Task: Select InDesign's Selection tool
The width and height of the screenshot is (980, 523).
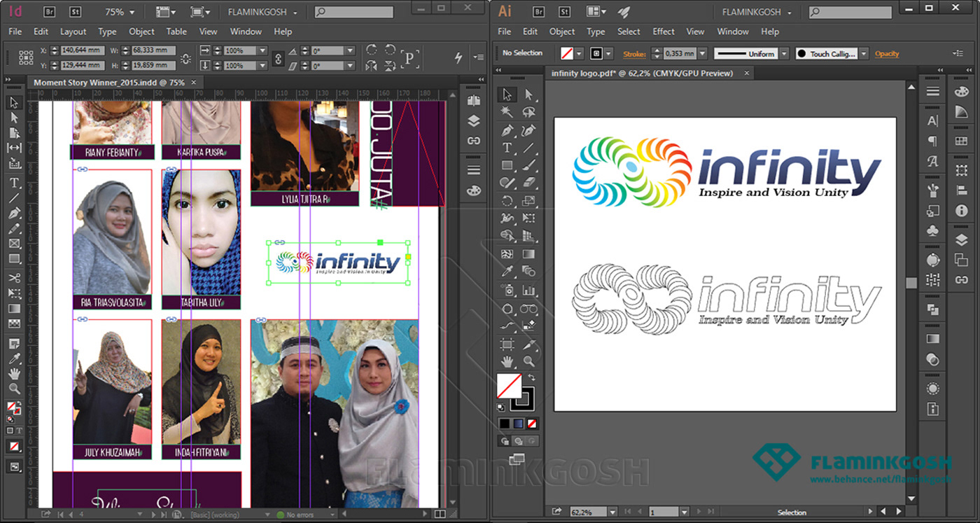Action: point(14,103)
